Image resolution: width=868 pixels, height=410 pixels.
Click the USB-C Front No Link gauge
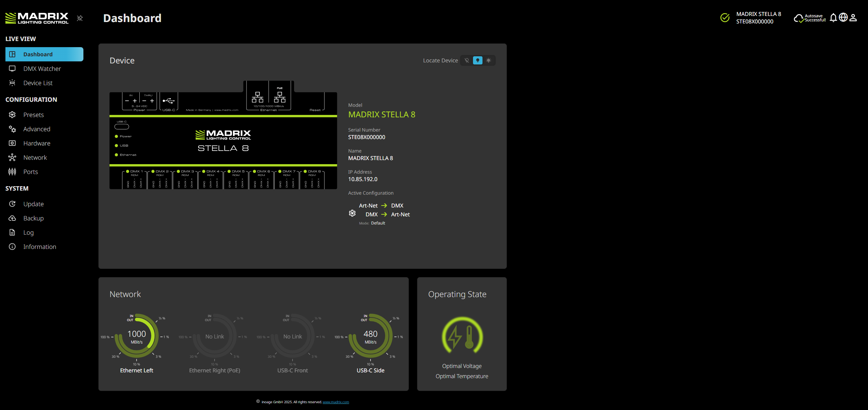pyautogui.click(x=293, y=336)
